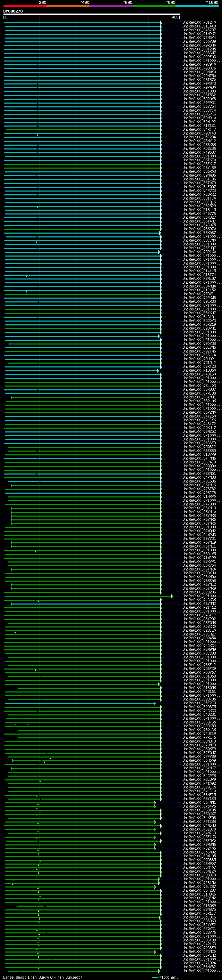Click the green ~80% identity legend segment
This screenshot has height=980, width=222.
point(154,7)
